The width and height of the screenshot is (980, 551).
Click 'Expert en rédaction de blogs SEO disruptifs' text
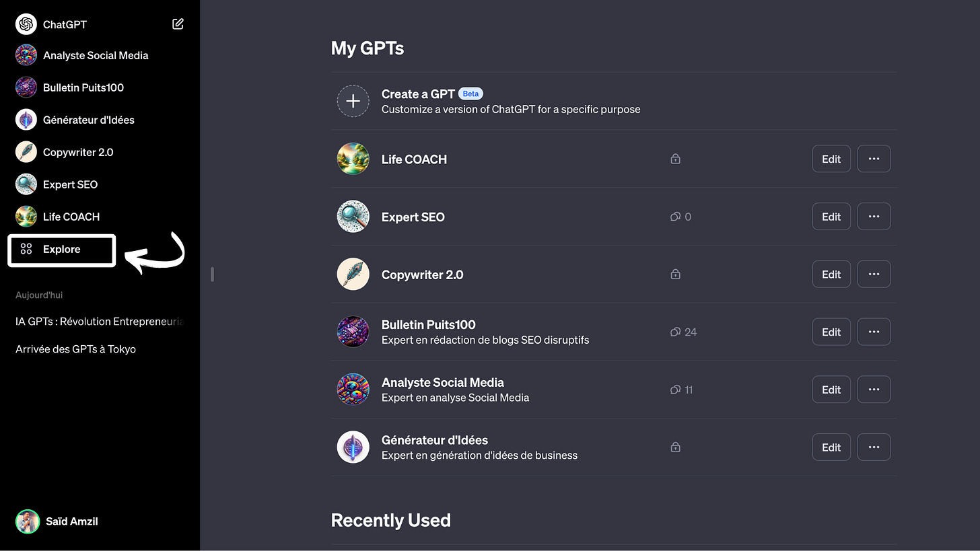click(x=485, y=340)
